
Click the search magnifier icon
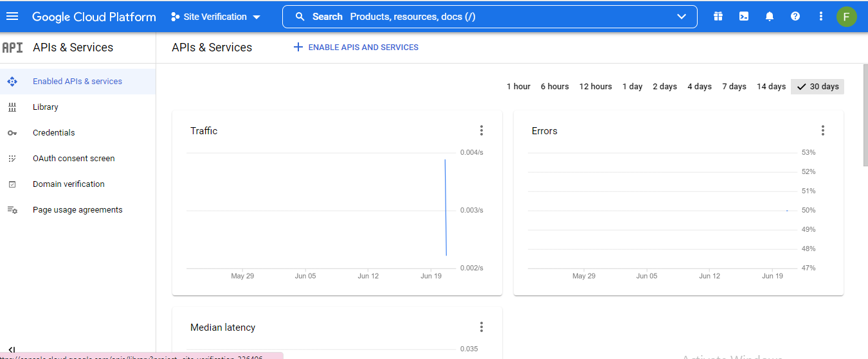click(x=300, y=17)
